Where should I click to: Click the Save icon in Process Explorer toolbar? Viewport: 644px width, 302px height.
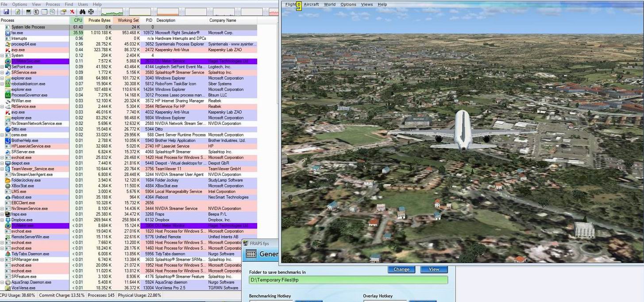pos(6,12)
